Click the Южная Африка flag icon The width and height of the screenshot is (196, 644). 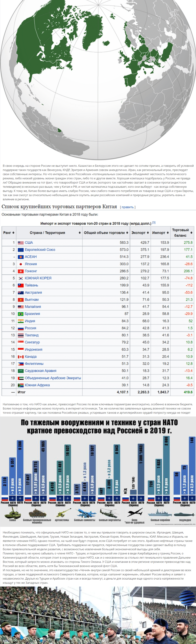coord(20,385)
